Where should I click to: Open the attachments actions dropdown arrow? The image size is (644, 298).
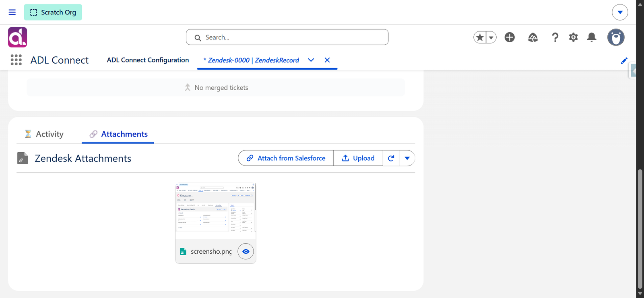[407, 158]
